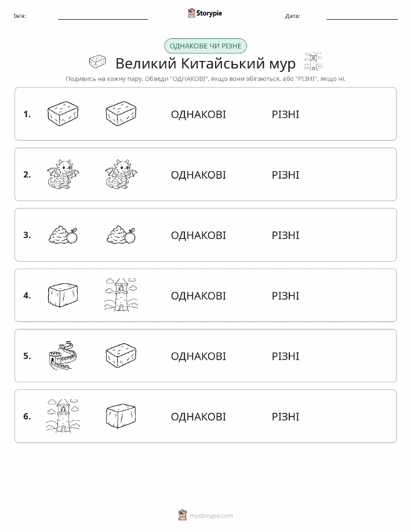Click the ОДНАКОВЕ ЧИ РІЗНЕ badge
This screenshot has width=411, height=532.
point(205,46)
